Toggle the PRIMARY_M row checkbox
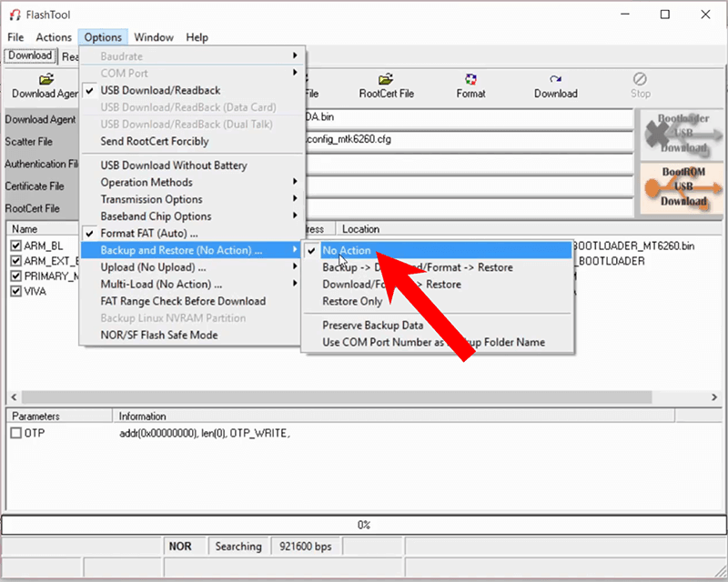728x582 pixels. (16, 276)
